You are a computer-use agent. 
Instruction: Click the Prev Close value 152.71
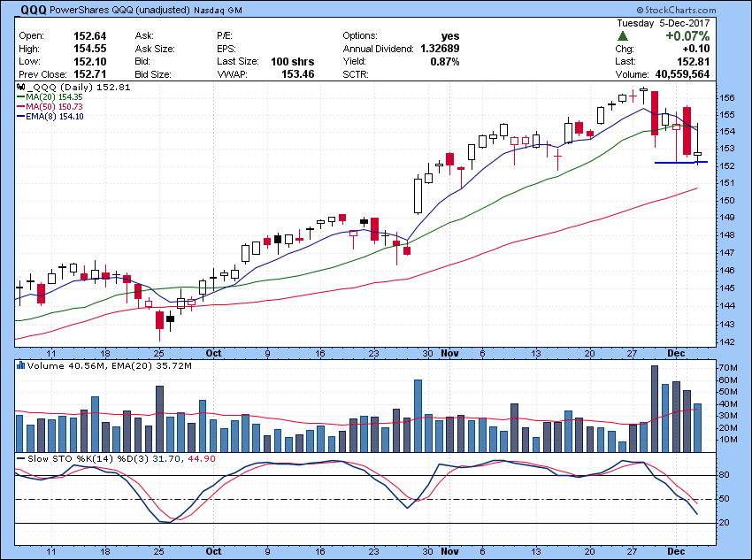89,74
